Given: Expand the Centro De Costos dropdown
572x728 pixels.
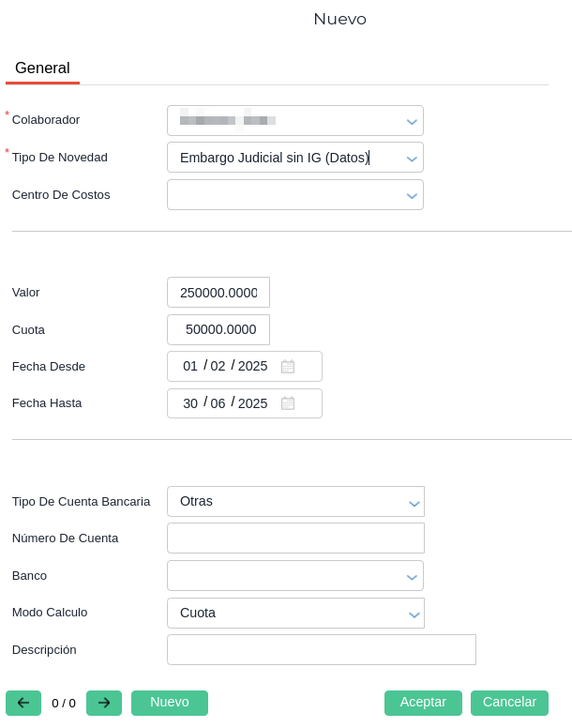Looking at the screenshot, I should pyautogui.click(x=412, y=196).
